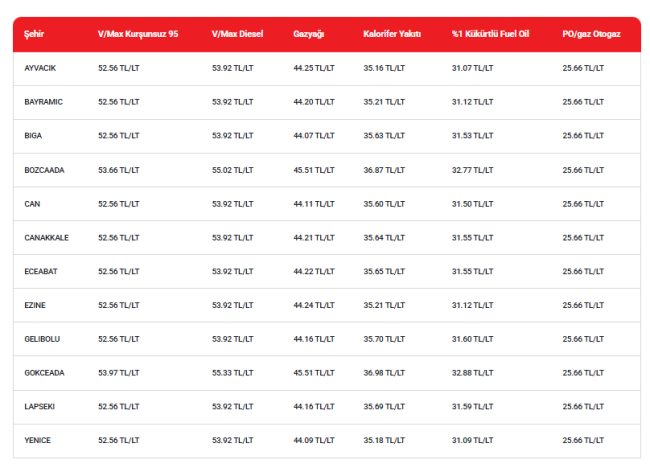650x472 pixels.
Task: Click the V/Max Diesel header
Action: [x=238, y=34]
